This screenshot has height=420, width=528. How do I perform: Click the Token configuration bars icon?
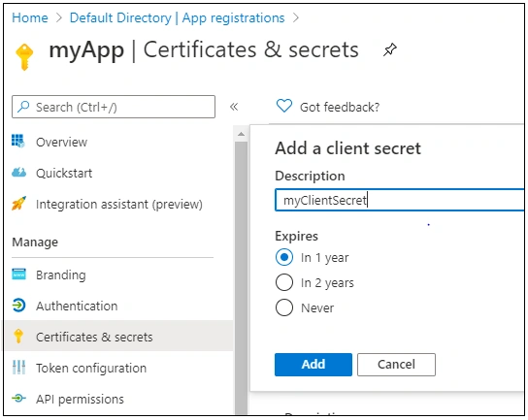(x=18, y=368)
